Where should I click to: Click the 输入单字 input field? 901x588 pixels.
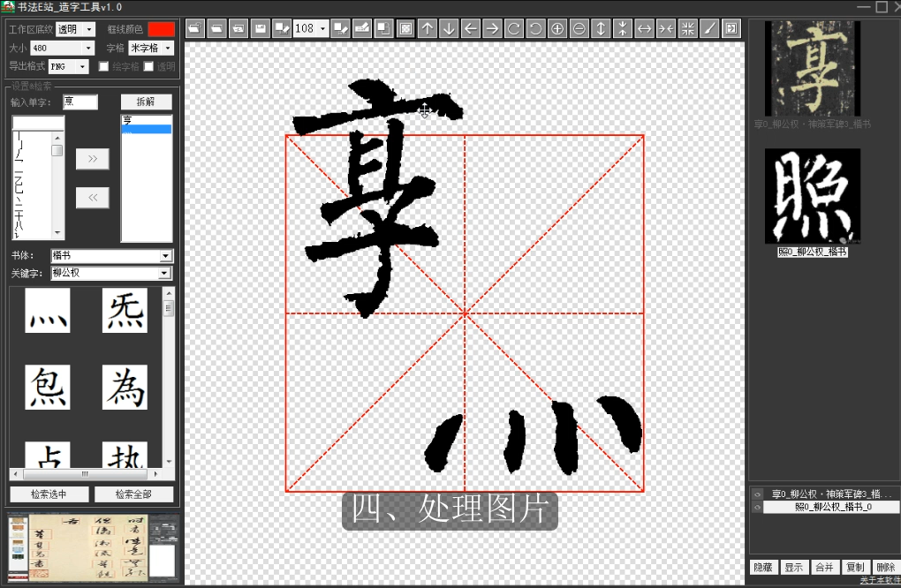point(79,102)
